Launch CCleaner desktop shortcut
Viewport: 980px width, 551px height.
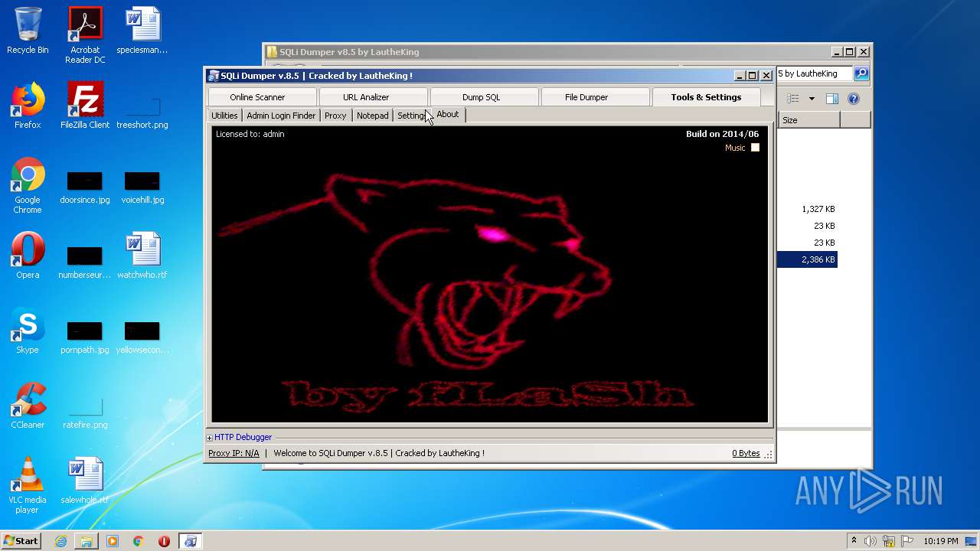[28, 406]
